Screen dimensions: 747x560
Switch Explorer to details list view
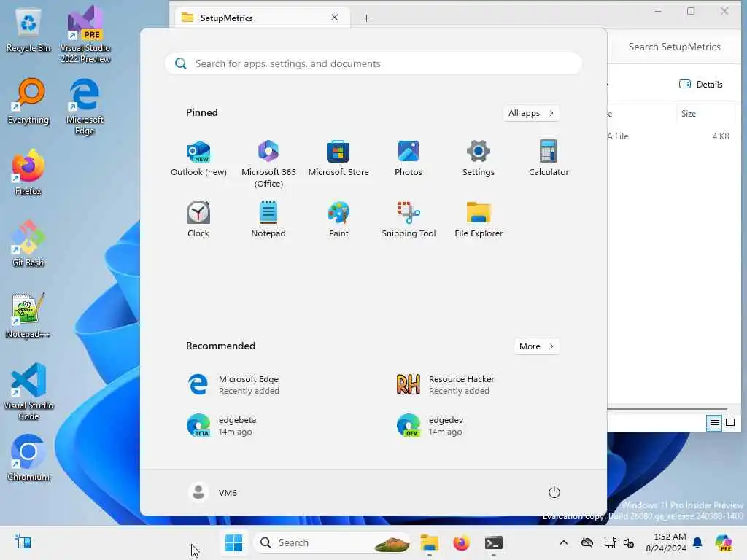[x=715, y=423]
